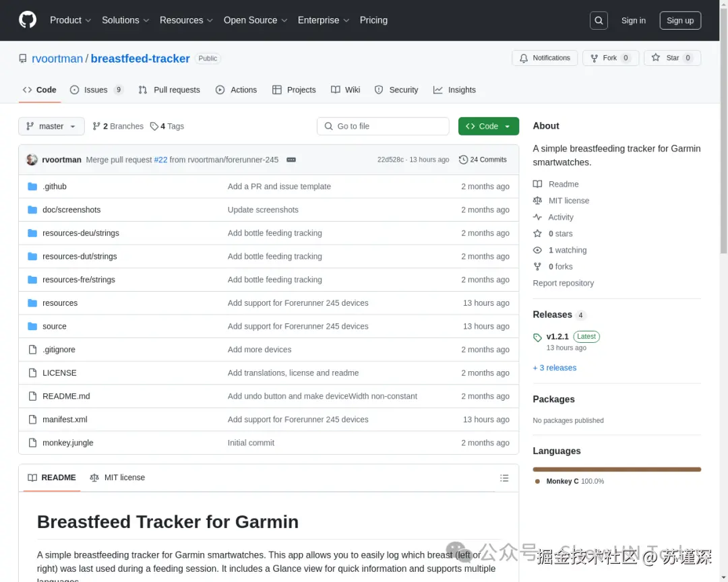Click 'Add more devices' commit message
The image size is (728, 582).
[x=260, y=350]
